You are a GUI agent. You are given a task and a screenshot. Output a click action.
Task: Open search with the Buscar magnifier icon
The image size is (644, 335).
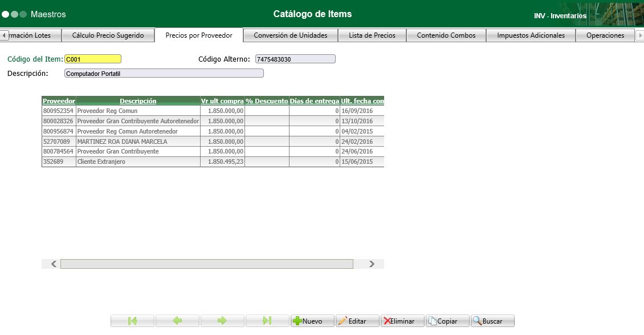click(x=479, y=320)
